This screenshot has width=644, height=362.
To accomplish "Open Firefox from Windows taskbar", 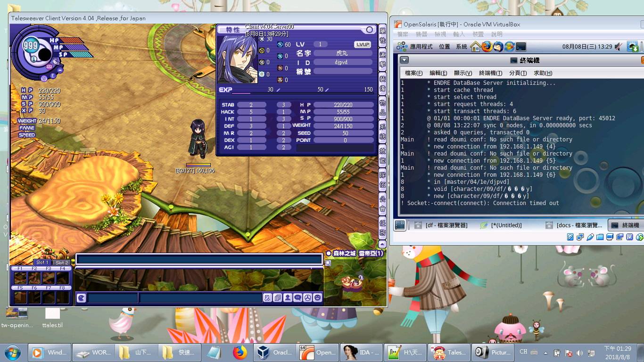I will pos(239,352).
